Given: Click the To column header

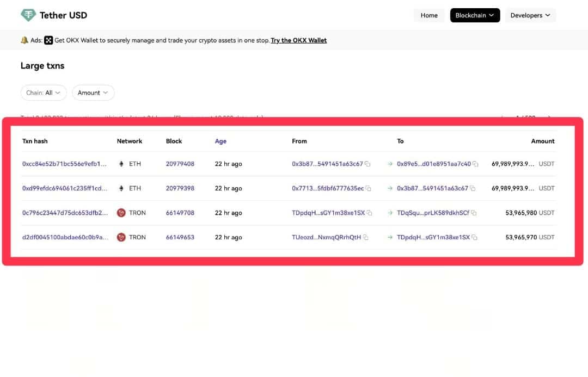Looking at the screenshot, I should coord(400,141).
